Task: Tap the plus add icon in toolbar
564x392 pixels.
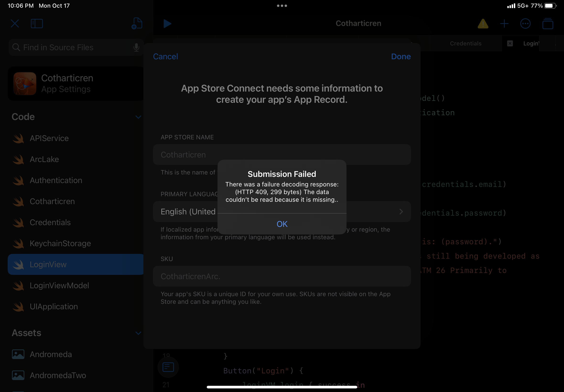Action: click(x=504, y=24)
